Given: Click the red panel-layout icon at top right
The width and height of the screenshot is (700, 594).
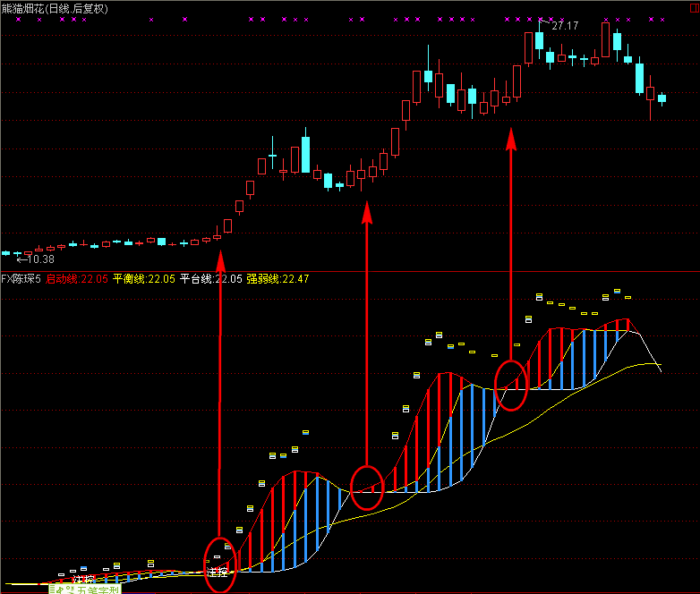Looking at the screenshot, I should (696, 8).
